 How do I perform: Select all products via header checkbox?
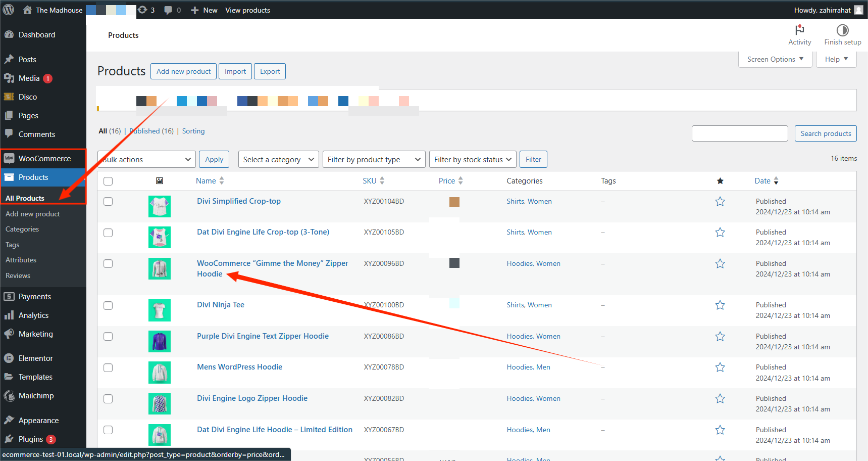click(x=108, y=180)
